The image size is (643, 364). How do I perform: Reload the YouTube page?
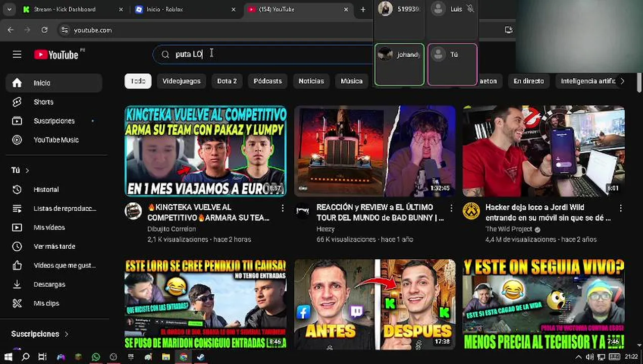pos(44,30)
